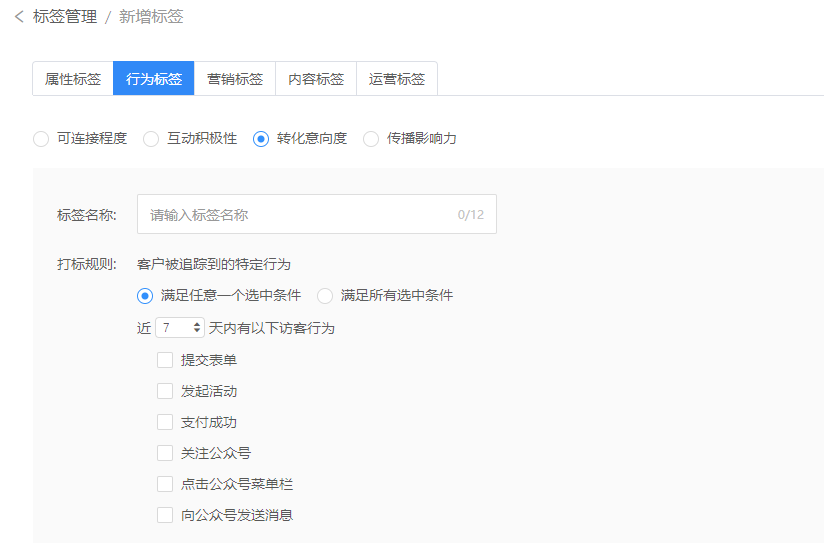Check the 关注公众号 checkbox
The height and width of the screenshot is (543, 824).
(165, 453)
